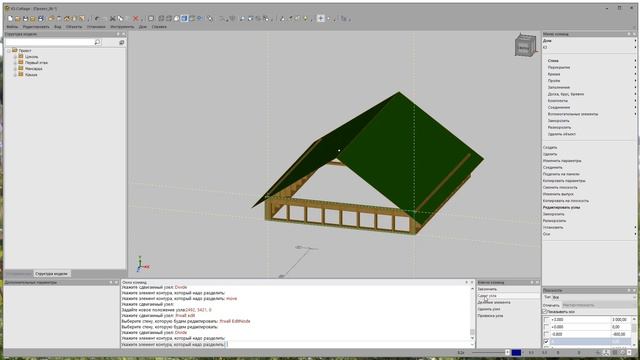Image resolution: width=640 pixels, height=360 pixels.
Task: Expand the Мансарда tree node
Action: click(15, 69)
